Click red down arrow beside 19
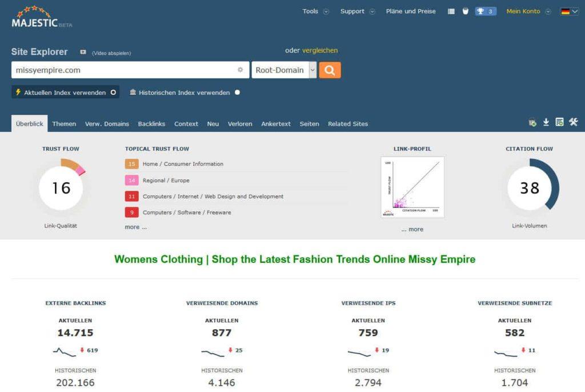This screenshot has height=392, width=585. tap(377, 350)
